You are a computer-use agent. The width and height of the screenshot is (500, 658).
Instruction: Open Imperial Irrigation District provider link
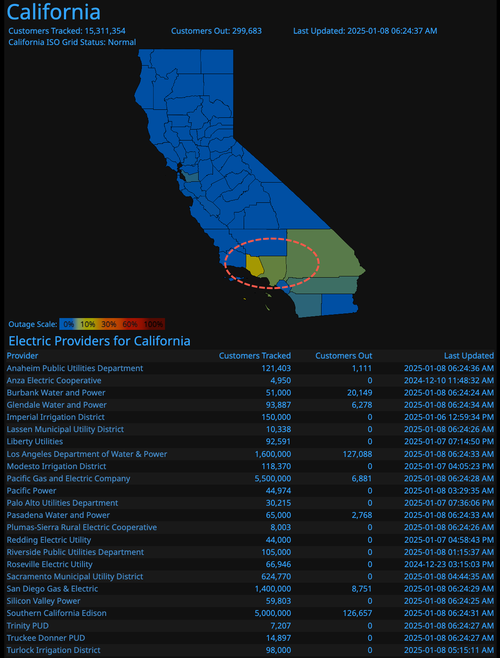[55, 417]
